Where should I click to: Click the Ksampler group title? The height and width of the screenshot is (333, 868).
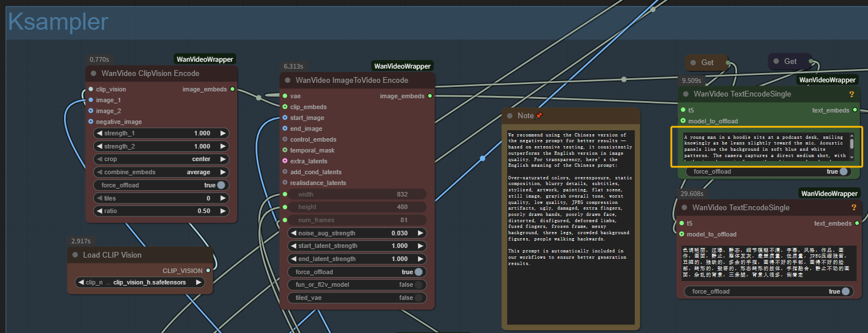coord(58,22)
